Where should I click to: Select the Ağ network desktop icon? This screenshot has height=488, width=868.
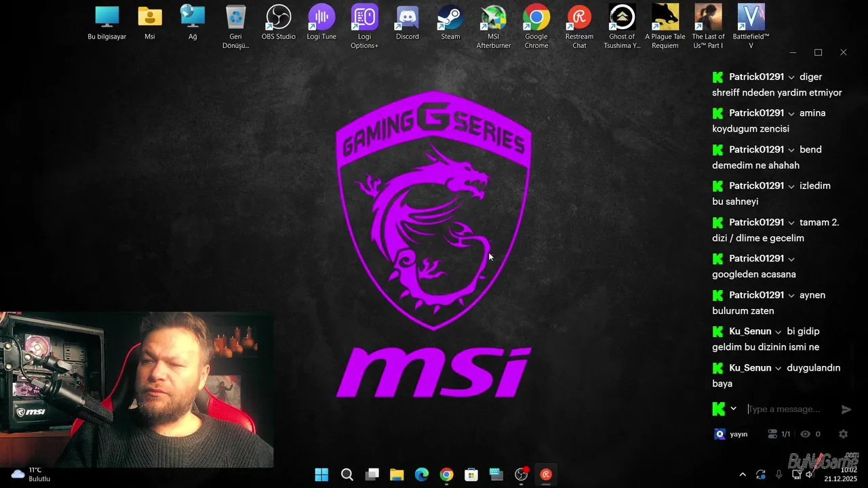click(x=193, y=23)
